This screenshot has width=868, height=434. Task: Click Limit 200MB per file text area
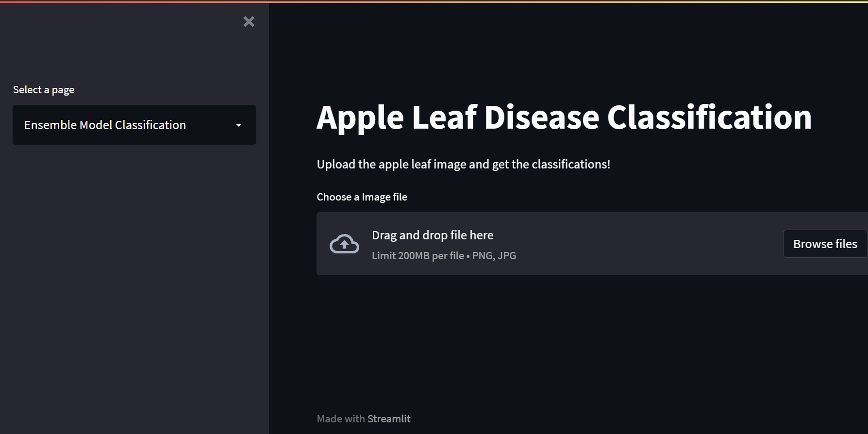(444, 255)
